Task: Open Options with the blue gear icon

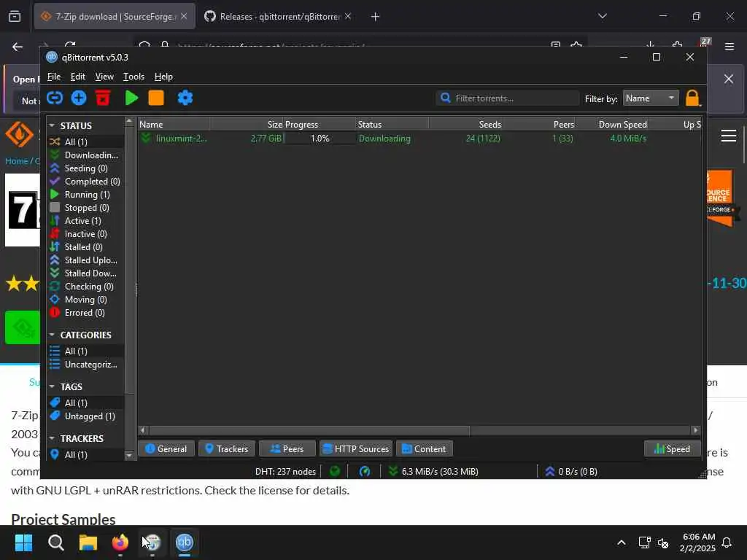Action: (x=185, y=98)
